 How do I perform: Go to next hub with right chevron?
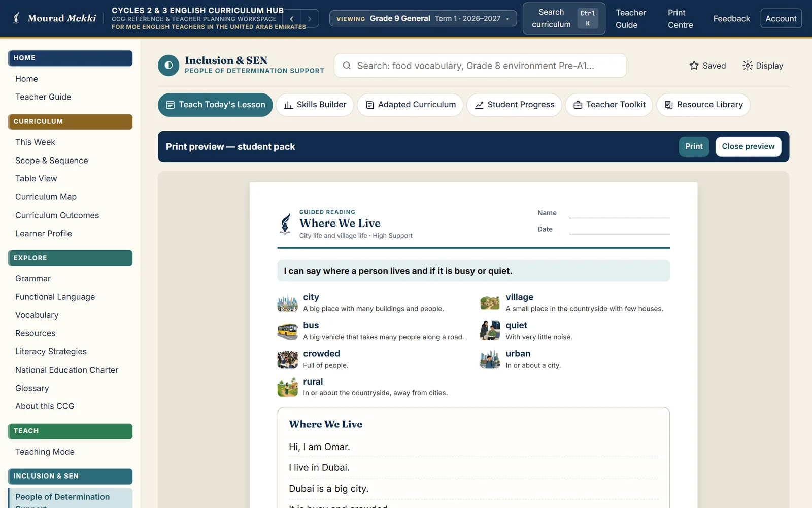[309, 19]
